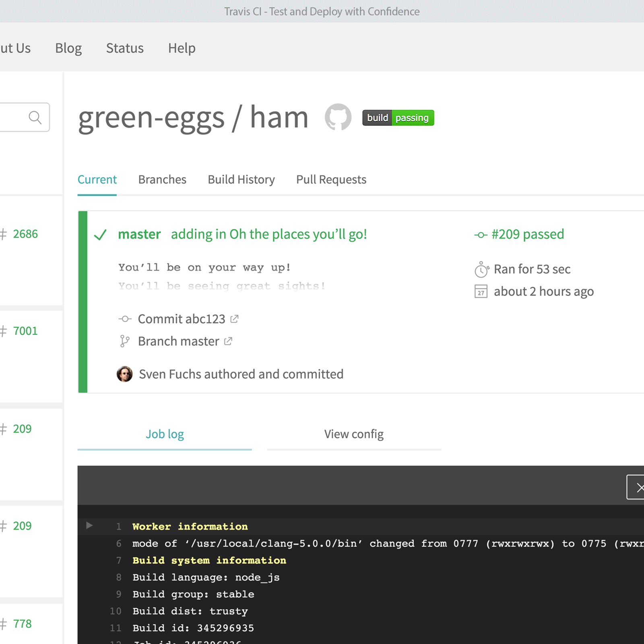The height and width of the screenshot is (644, 644).
Task: Open the Pull Requests tab
Action: coord(331,180)
